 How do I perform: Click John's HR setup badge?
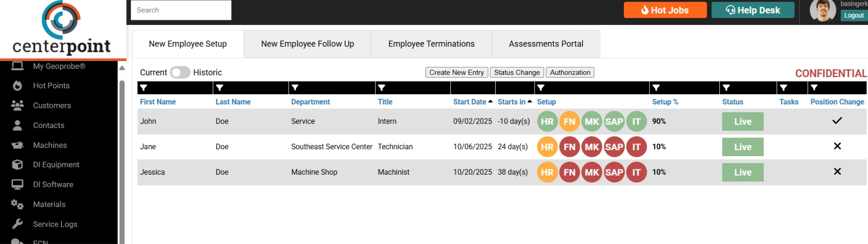click(x=547, y=122)
